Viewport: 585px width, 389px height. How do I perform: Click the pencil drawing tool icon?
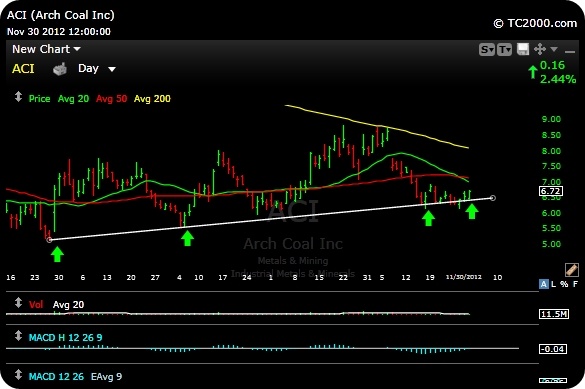point(572,269)
